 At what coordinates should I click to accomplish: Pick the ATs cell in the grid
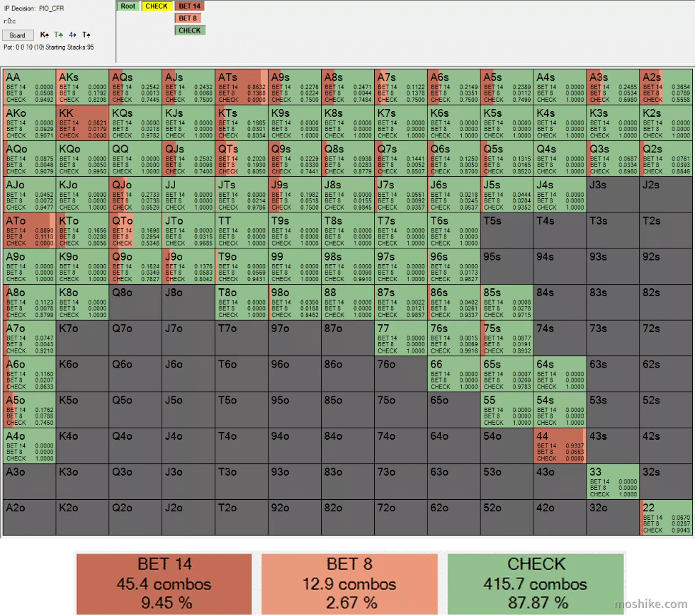(242, 87)
